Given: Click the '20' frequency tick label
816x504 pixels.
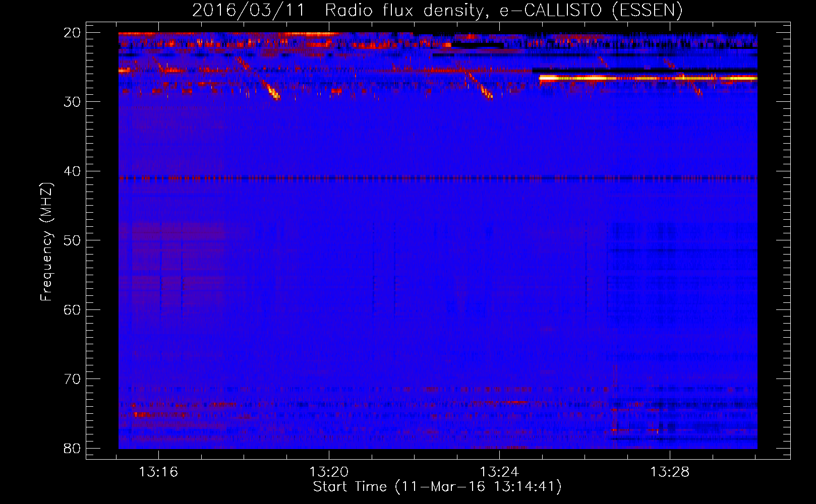Looking at the screenshot, I should (x=73, y=33).
